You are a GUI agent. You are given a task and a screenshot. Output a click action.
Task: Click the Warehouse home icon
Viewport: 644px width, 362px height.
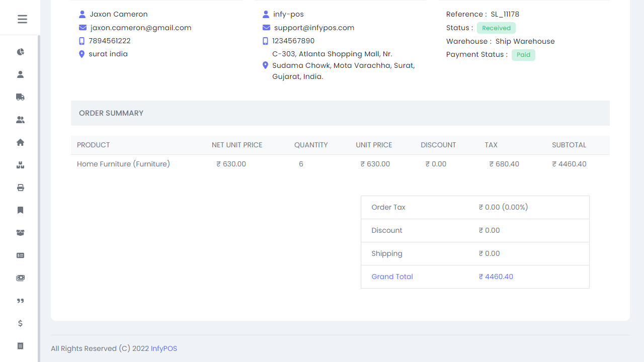point(20,142)
